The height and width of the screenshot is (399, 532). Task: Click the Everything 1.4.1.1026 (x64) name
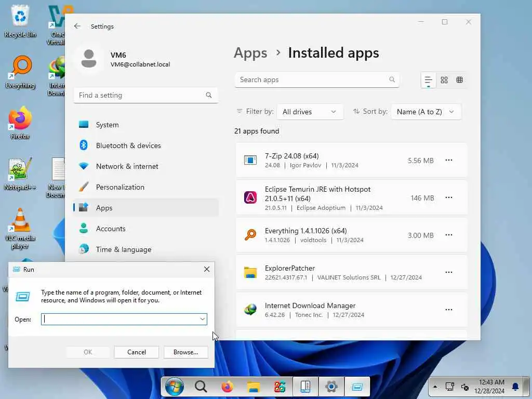305,231
